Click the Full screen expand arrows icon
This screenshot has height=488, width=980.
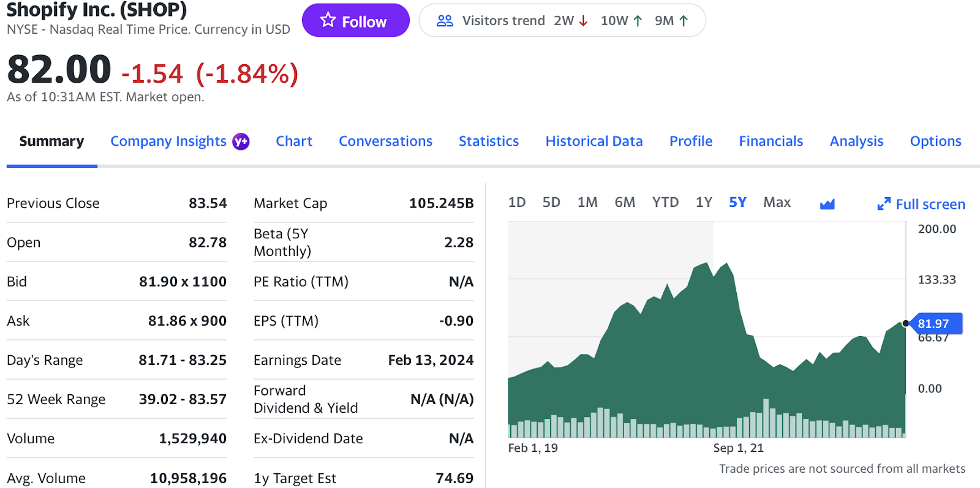(883, 204)
